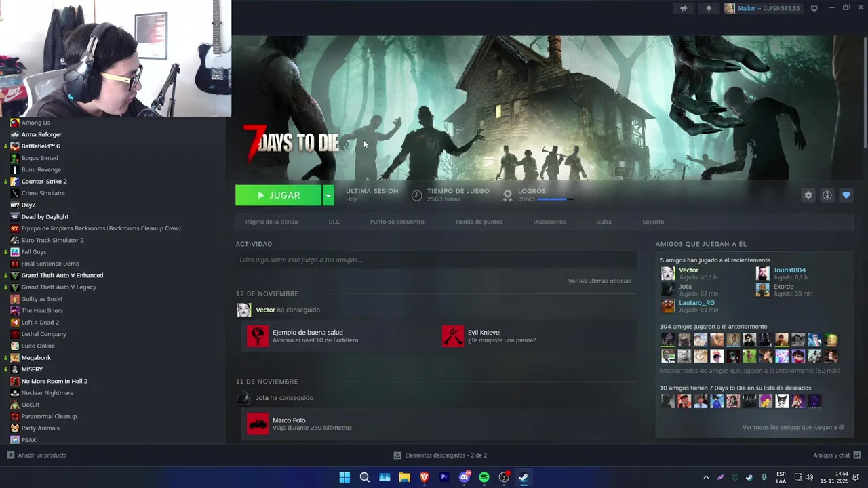Open the Discusiones tab
Image resolution: width=868 pixels, height=488 pixels.
click(549, 222)
